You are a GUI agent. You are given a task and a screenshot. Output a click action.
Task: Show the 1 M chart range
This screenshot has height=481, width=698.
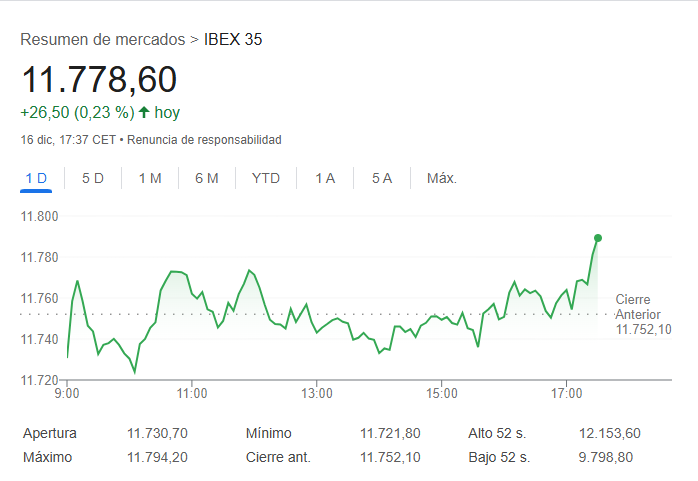coord(150,179)
